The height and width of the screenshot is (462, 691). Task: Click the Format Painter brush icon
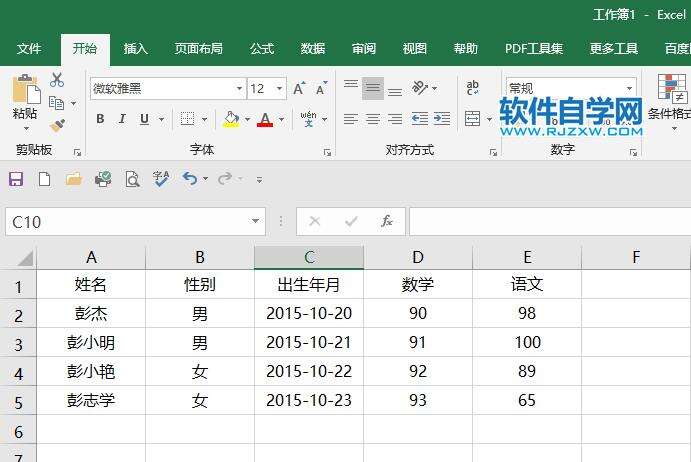coord(57,125)
